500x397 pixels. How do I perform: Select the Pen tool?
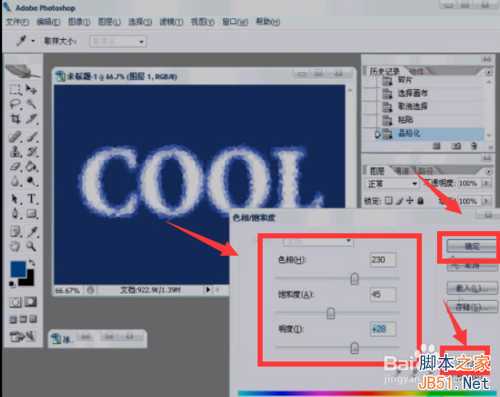(x=15, y=214)
